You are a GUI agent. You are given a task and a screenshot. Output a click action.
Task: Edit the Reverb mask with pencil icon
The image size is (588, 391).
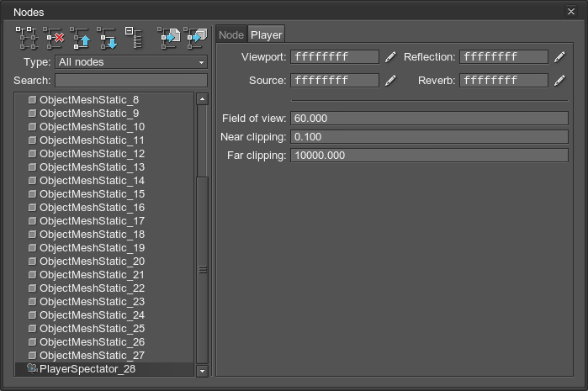[559, 81]
